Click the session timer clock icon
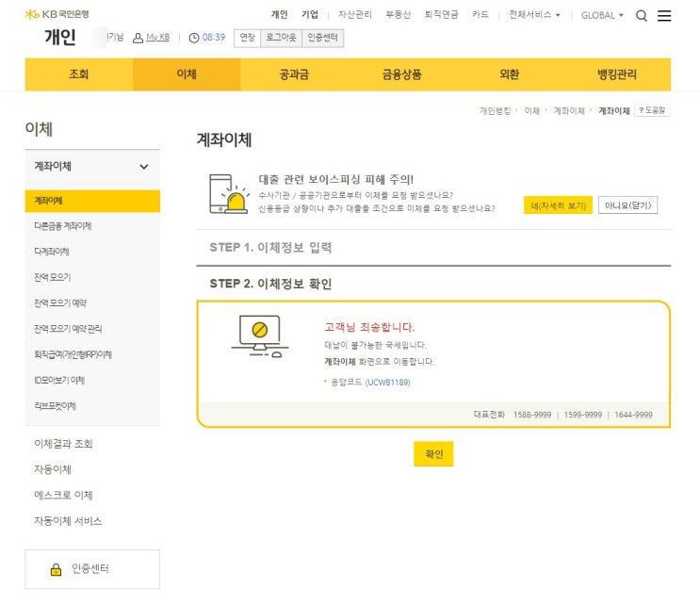Screen dimensions: 700x605 (194, 38)
